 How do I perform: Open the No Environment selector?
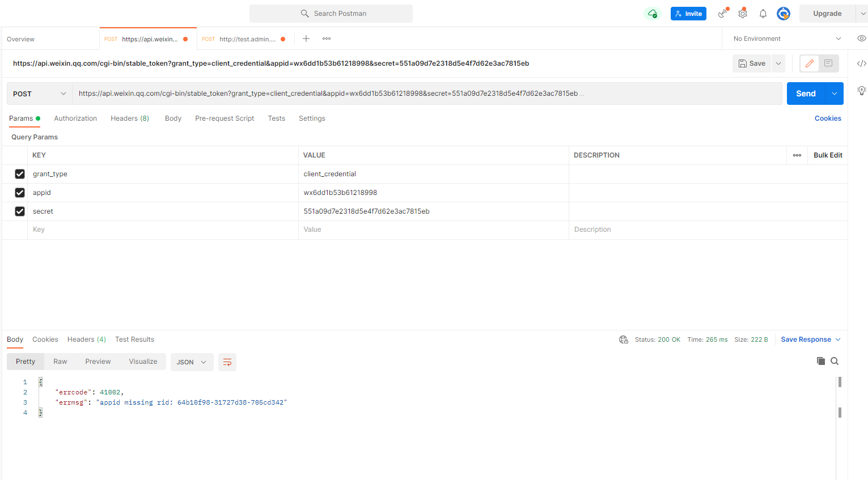pyautogui.click(x=787, y=39)
